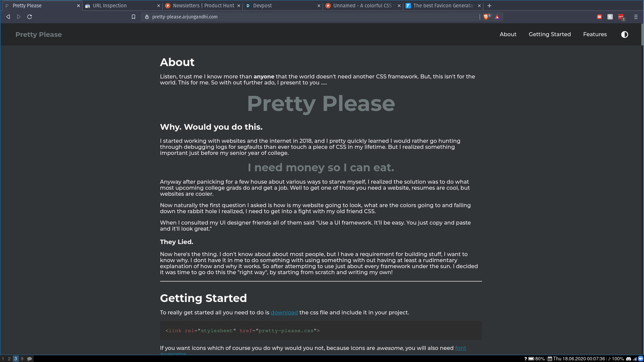644x362 pixels.
Task: Switch to the Devpost tab
Action: [x=282, y=6]
